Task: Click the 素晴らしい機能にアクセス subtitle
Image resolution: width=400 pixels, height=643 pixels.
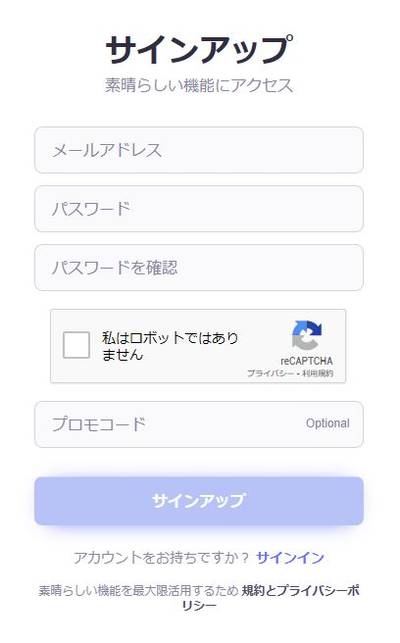Action: [199, 85]
